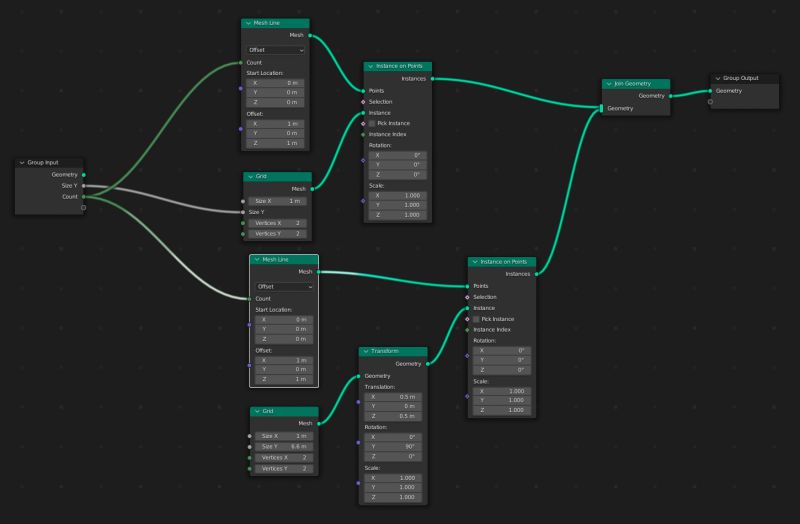The image size is (800, 524).
Task: Edit Size X field in upper Grid node
Action: (x=278, y=202)
